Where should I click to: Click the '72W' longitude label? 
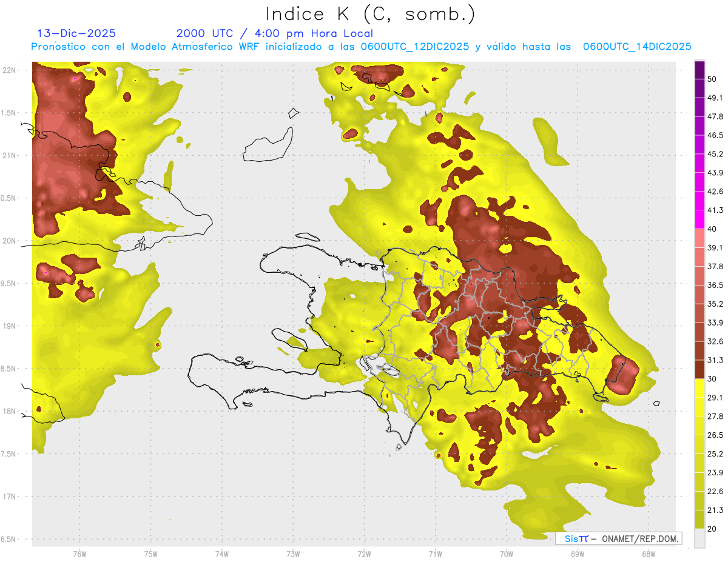[364, 554]
